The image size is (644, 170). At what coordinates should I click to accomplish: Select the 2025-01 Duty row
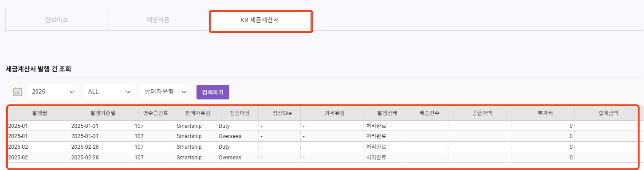pos(323,126)
